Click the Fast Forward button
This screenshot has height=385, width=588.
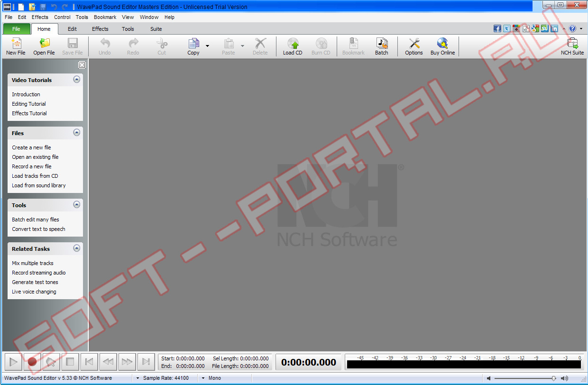coord(127,362)
